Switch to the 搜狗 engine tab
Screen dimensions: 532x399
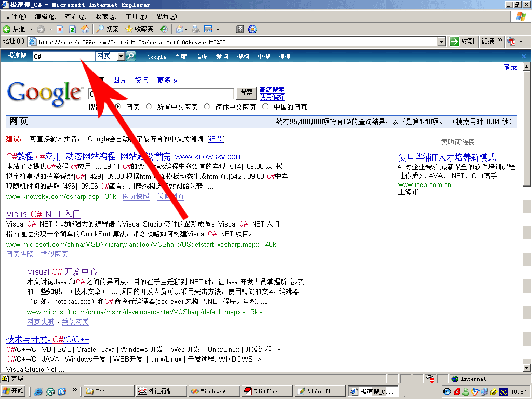(x=243, y=56)
